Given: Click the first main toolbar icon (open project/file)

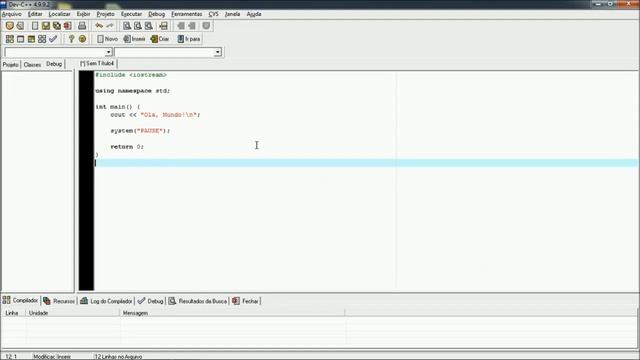Looking at the screenshot, I should [9, 26].
